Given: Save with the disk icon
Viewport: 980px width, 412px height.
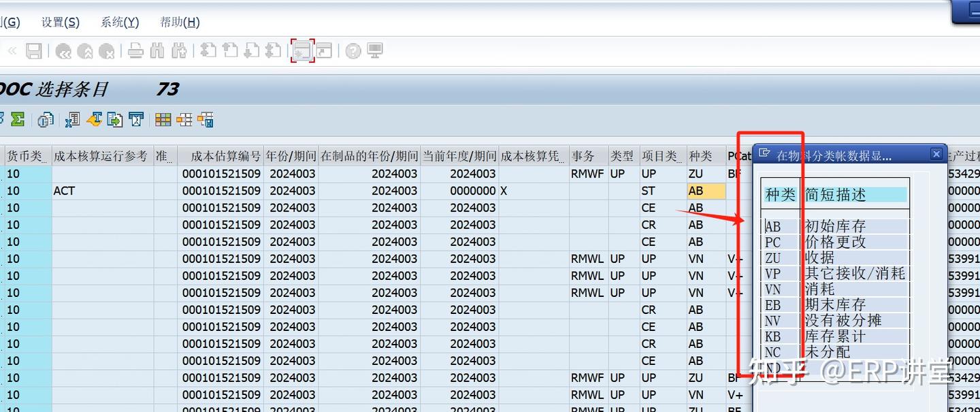Looking at the screenshot, I should click(x=33, y=51).
